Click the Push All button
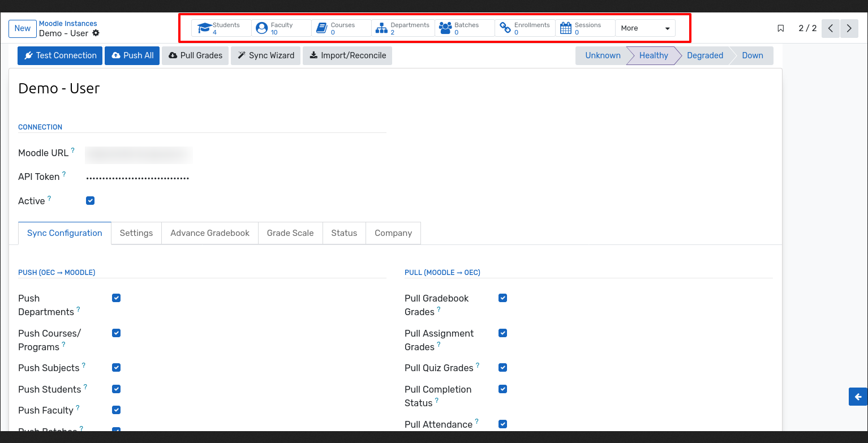868x443 pixels. coord(132,55)
